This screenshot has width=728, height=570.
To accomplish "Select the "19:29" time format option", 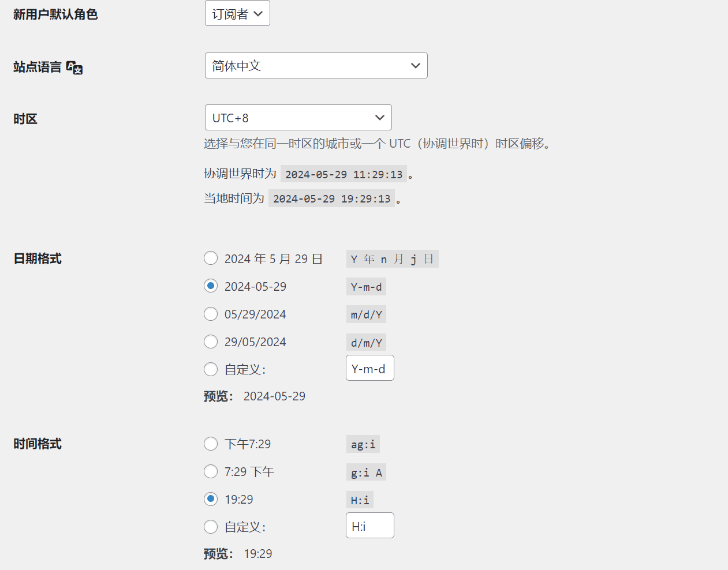I will pos(211,498).
